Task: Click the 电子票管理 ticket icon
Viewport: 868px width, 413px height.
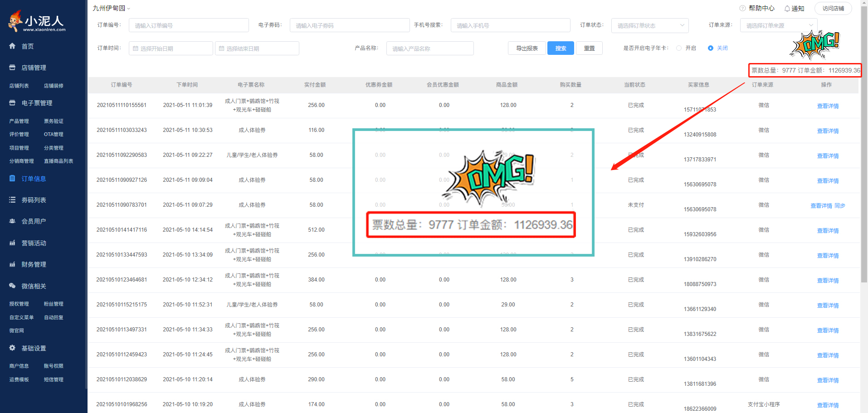Action: tap(12, 103)
